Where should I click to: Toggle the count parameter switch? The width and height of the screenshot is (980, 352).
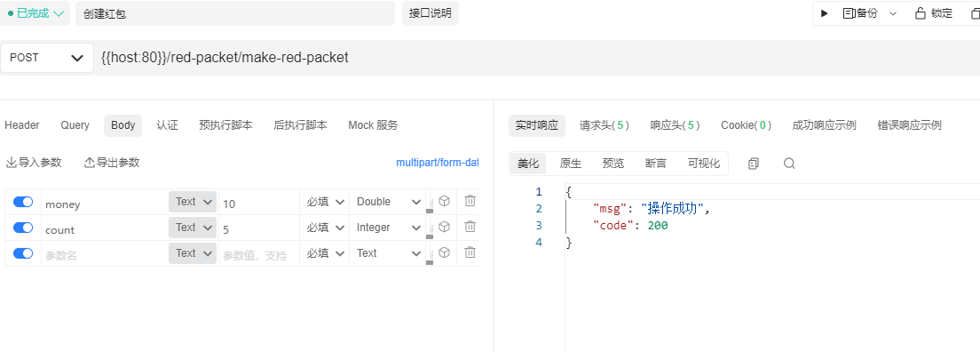pyautogui.click(x=23, y=228)
